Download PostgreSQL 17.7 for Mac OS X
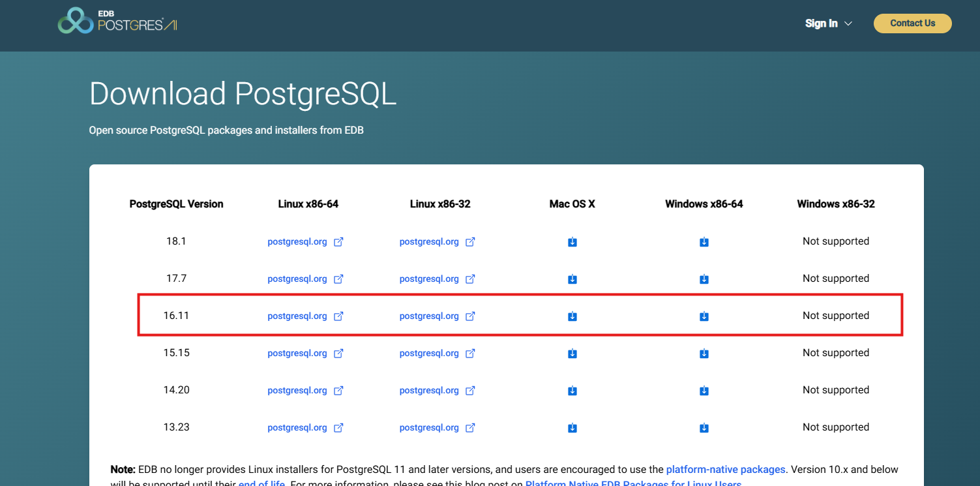980x486 pixels. 572,279
